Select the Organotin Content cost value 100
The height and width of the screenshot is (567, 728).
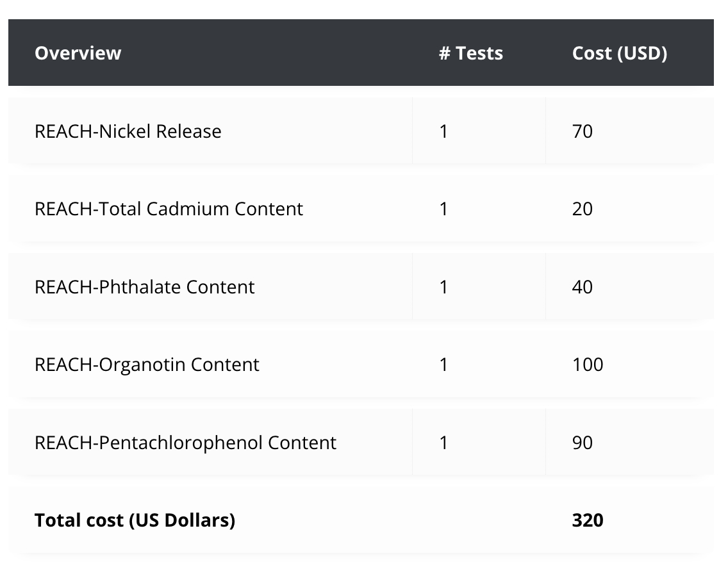click(588, 365)
